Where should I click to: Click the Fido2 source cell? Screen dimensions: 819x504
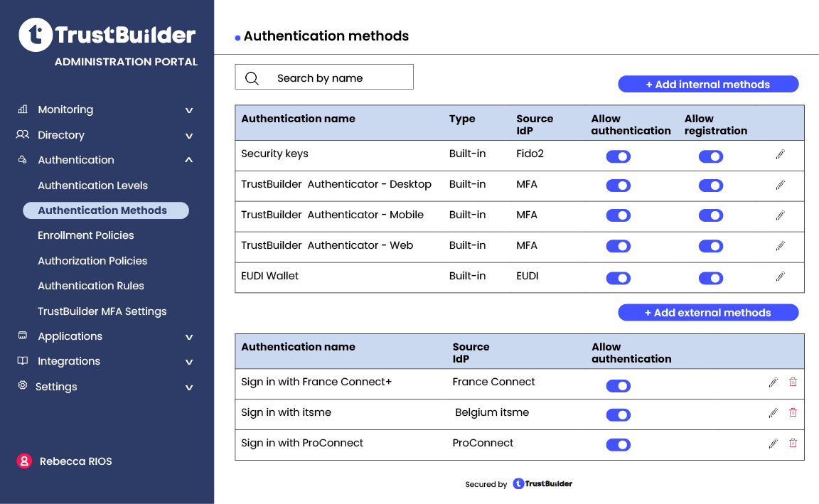530,154
